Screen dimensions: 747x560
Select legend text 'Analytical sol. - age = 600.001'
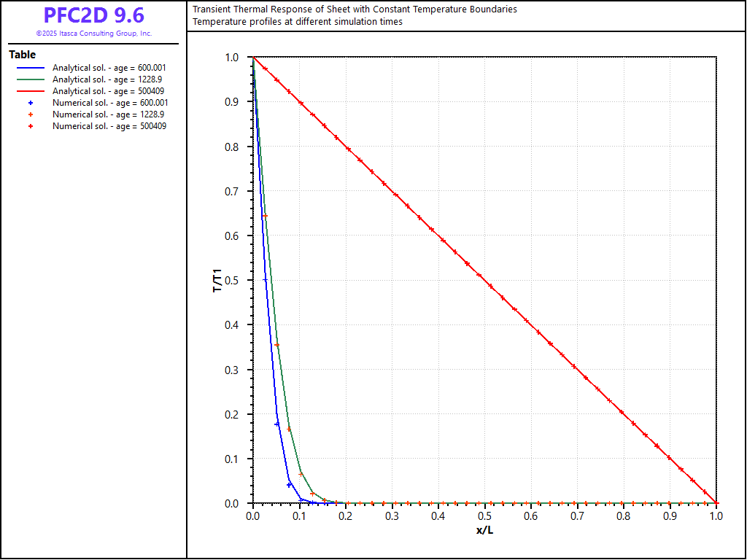tap(110, 68)
